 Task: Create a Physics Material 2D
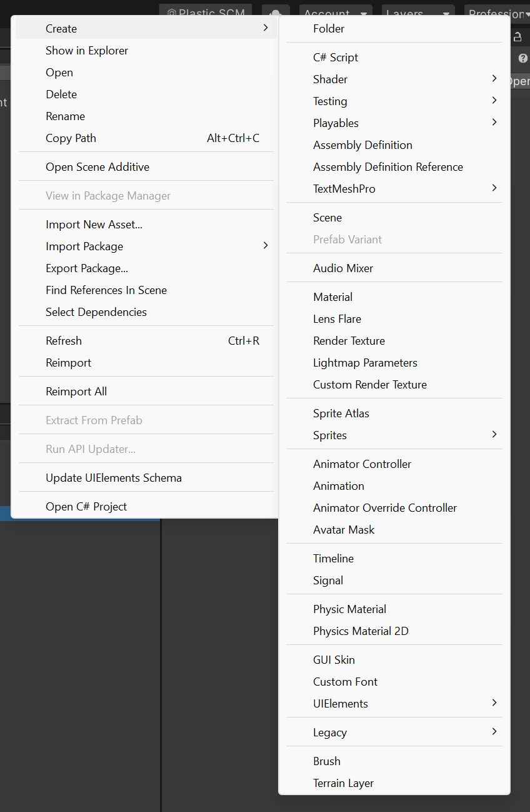[x=394, y=631]
